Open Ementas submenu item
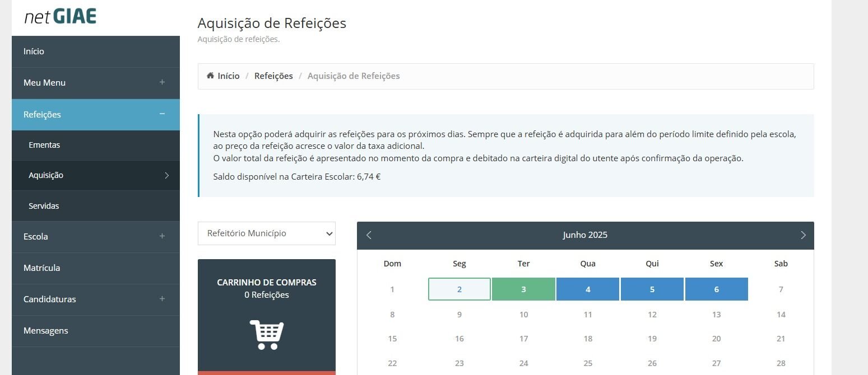 click(96, 145)
